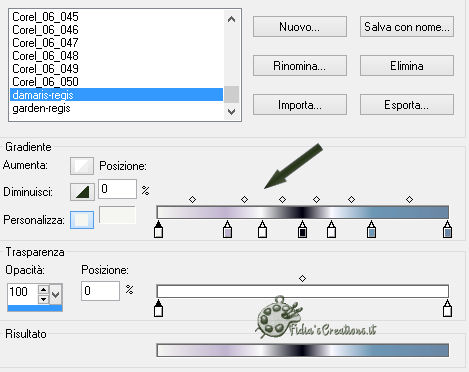Click the gradient Posizione percent input field

coord(117,189)
